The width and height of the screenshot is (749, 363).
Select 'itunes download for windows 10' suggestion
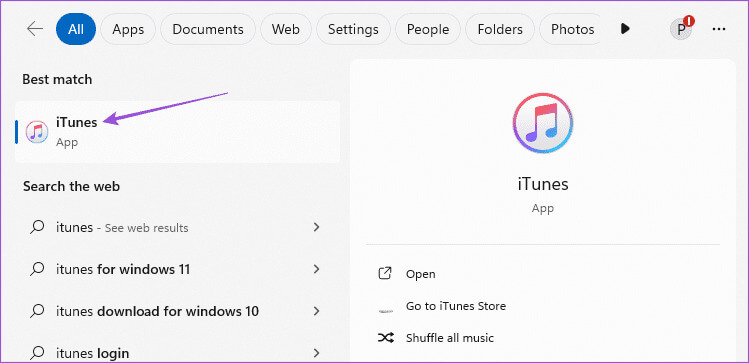tap(177, 311)
